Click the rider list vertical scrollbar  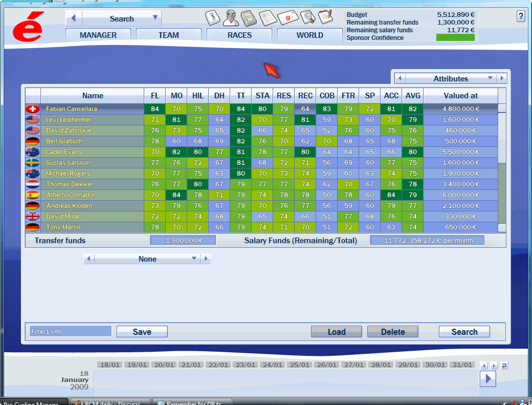click(x=502, y=169)
